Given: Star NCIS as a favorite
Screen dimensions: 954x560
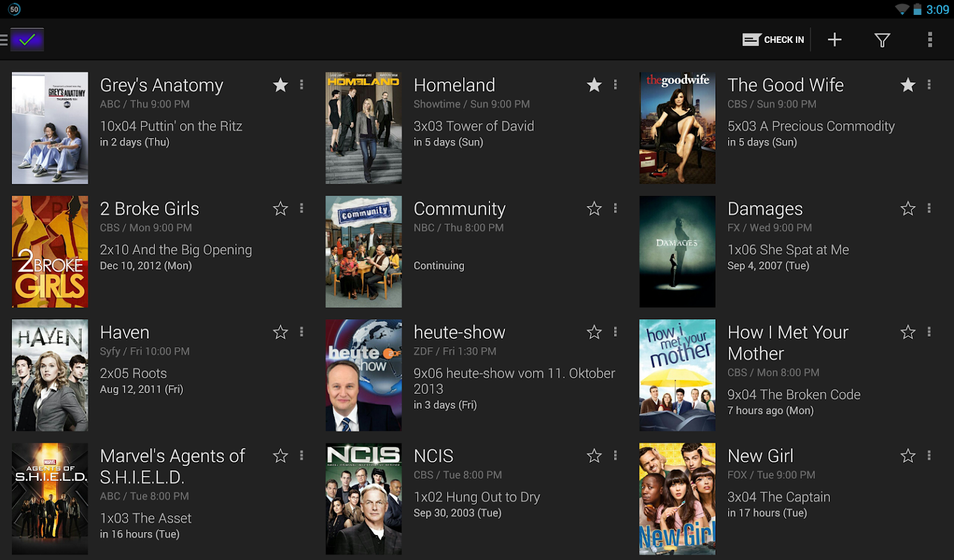Looking at the screenshot, I should pyautogui.click(x=595, y=456).
